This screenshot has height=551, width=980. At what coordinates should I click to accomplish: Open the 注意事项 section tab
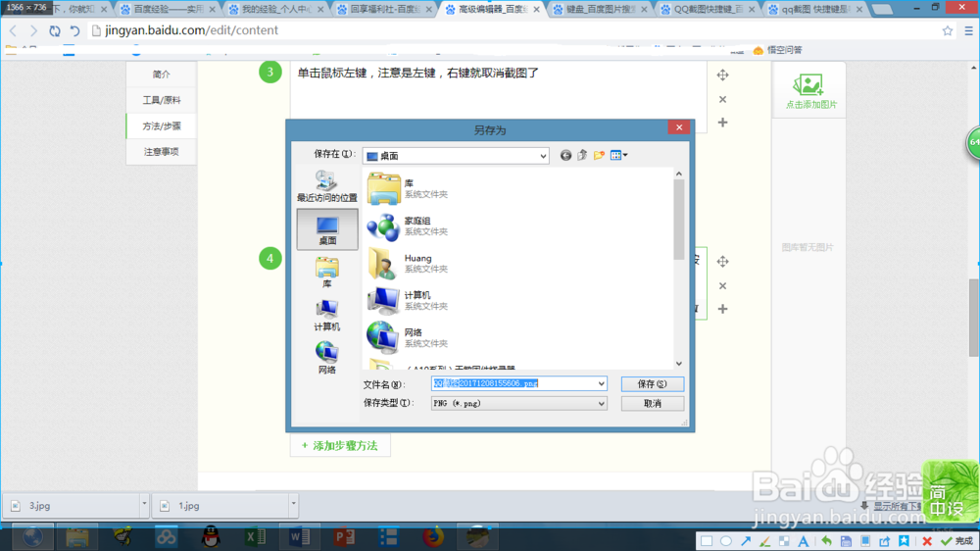(162, 151)
